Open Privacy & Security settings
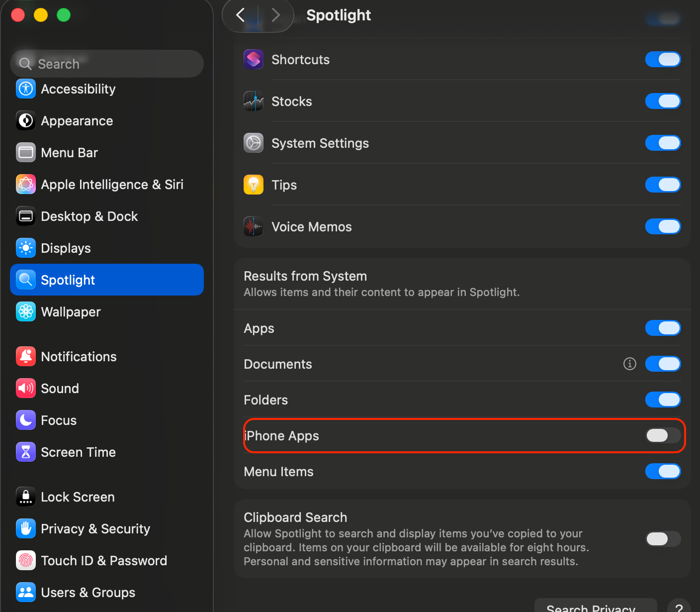700x612 pixels. (x=95, y=529)
